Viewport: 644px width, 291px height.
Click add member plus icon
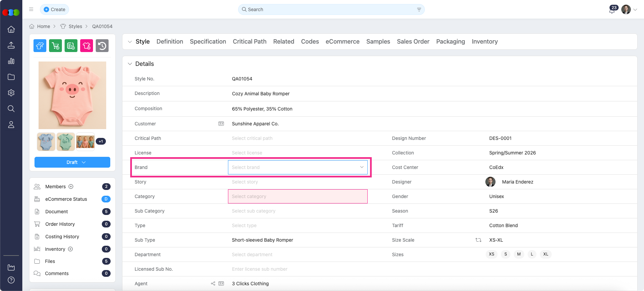71,187
